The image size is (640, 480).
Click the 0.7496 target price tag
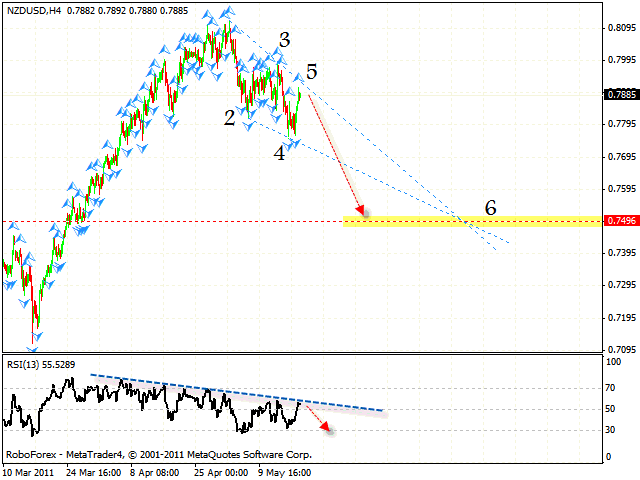[617, 220]
